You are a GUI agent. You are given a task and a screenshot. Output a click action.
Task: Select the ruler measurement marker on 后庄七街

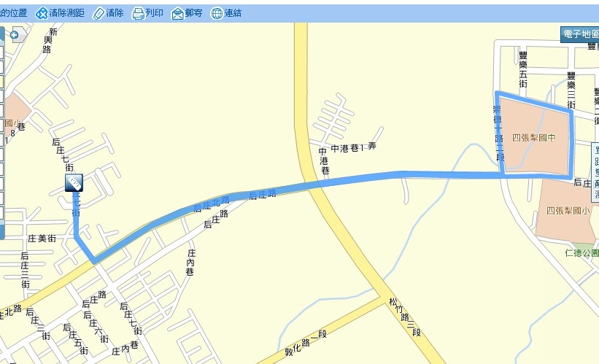click(74, 182)
